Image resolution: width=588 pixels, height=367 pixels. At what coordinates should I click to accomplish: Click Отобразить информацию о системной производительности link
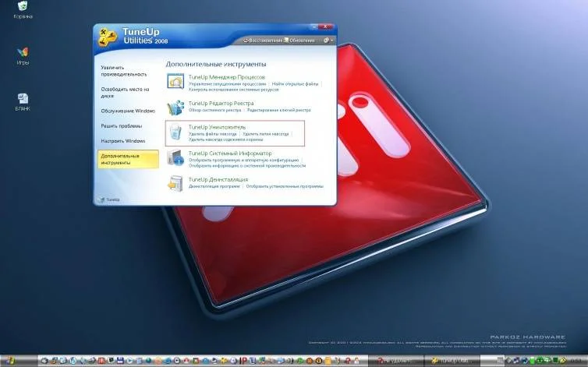point(247,166)
